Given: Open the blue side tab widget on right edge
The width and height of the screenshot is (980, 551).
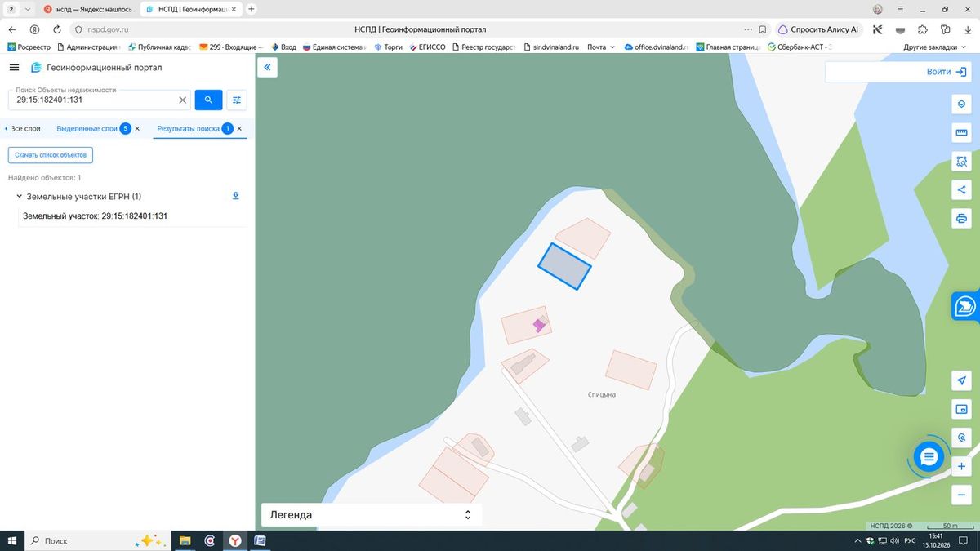Looking at the screenshot, I should [966, 306].
